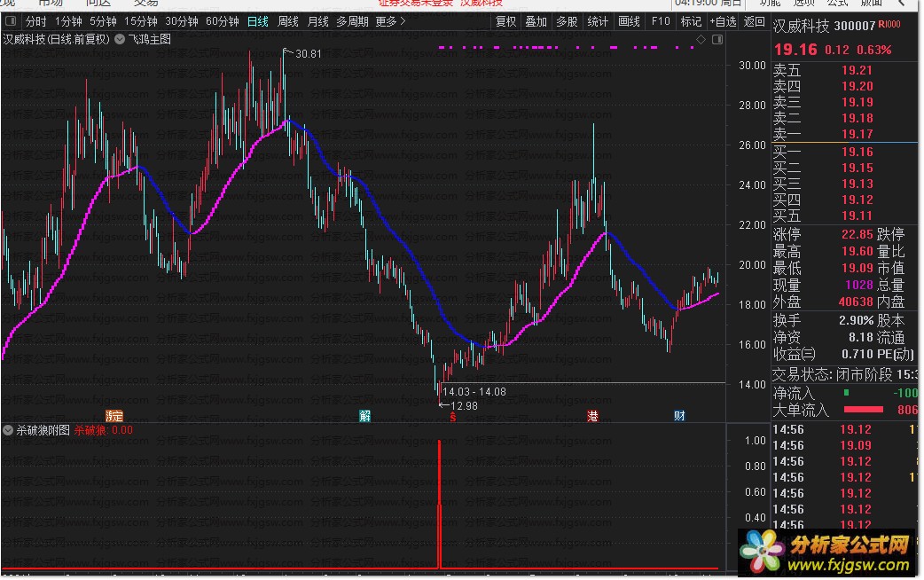Click the red R1000 badge beside 300007
This screenshot has width=924, height=580.
coord(889,24)
